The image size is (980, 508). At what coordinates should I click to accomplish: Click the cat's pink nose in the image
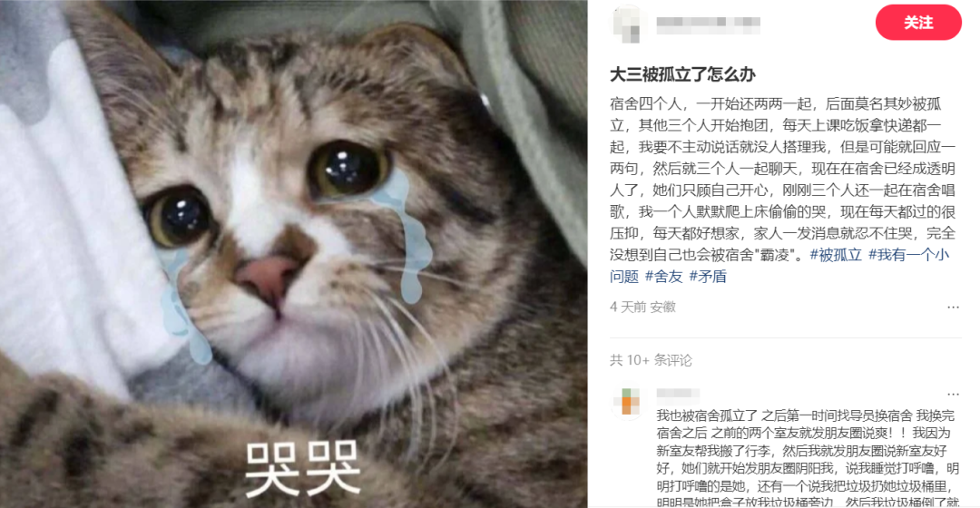pos(268,278)
